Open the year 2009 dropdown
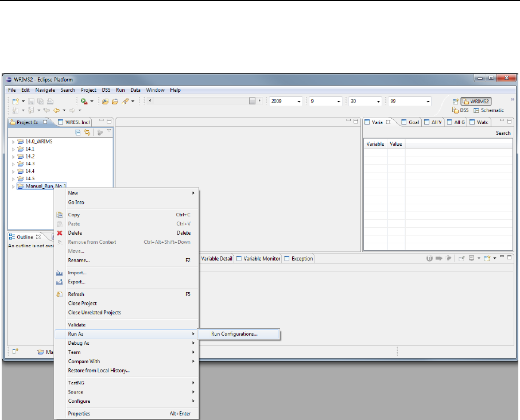520x420 pixels. [299, 102]
